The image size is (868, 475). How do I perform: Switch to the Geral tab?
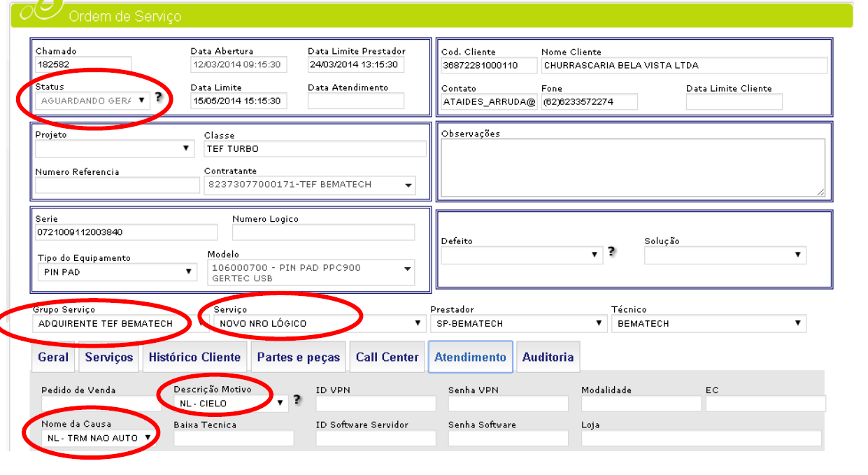point(53,357)
